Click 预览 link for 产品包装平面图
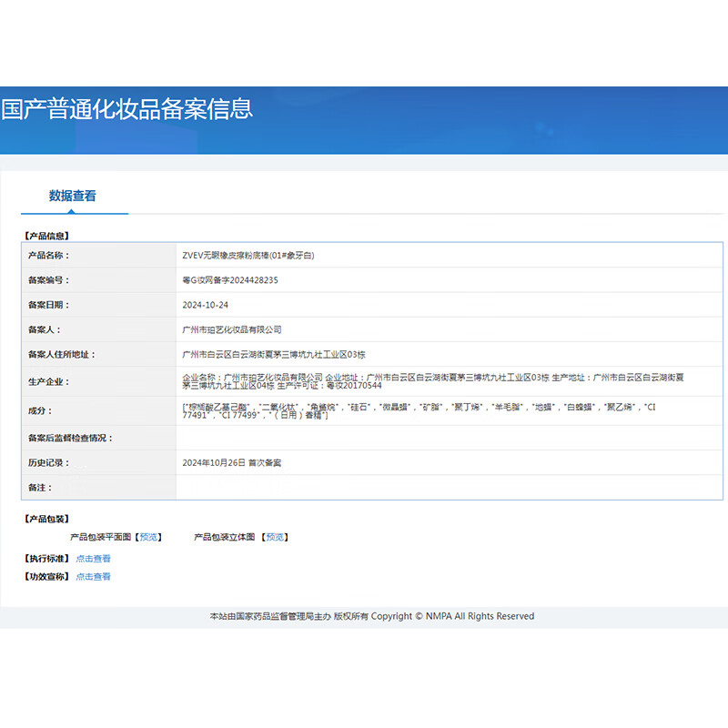Screen dimensions: 728x728 tap(148, 537)
